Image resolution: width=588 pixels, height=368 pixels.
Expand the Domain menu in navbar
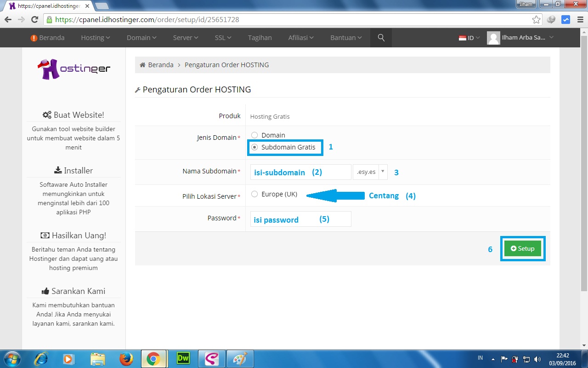[x=141, y=38]
